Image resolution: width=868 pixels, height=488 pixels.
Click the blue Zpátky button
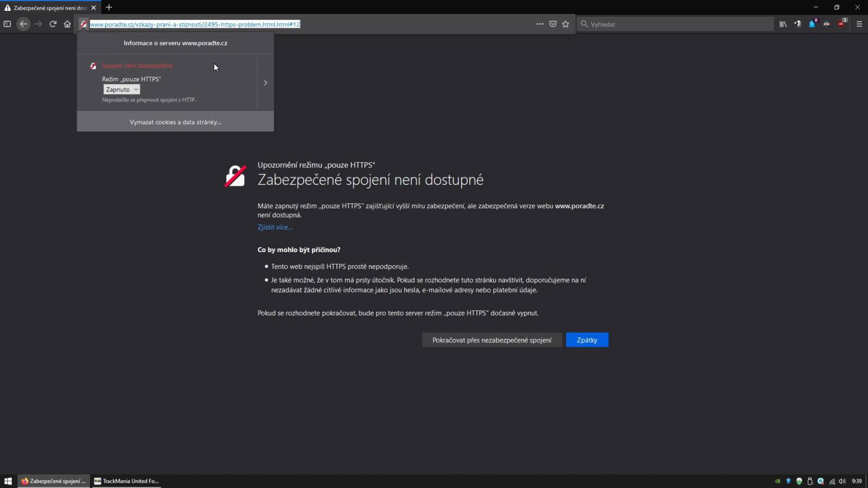[x=587, y=340]
